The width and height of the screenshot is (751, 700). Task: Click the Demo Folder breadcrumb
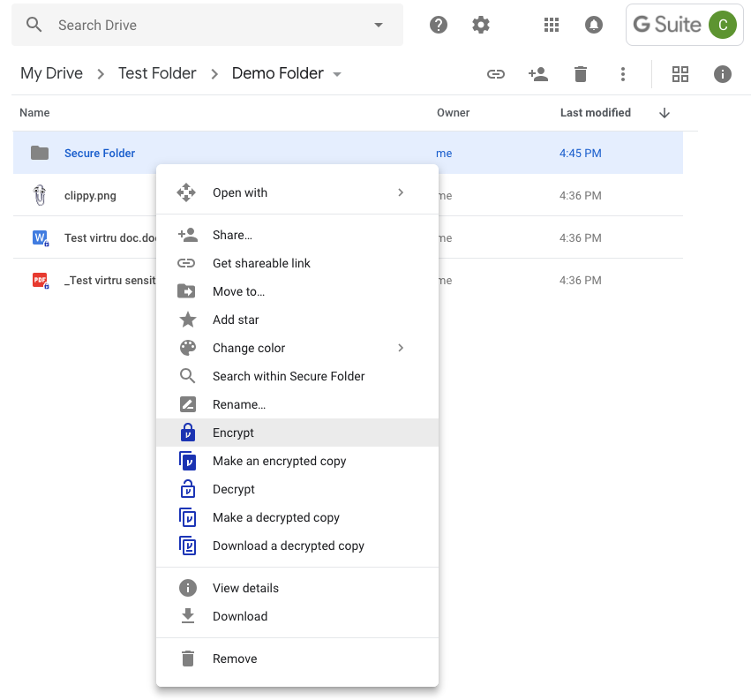[x=278, y=73]
